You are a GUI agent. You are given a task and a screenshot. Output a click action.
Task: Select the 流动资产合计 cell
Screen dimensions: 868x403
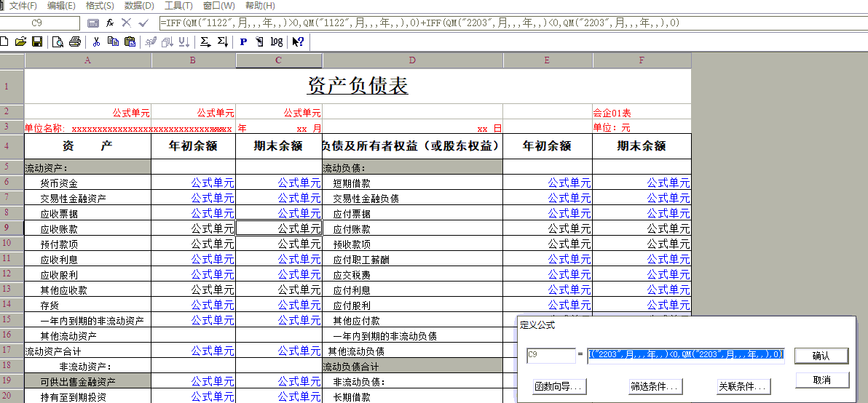87,351
